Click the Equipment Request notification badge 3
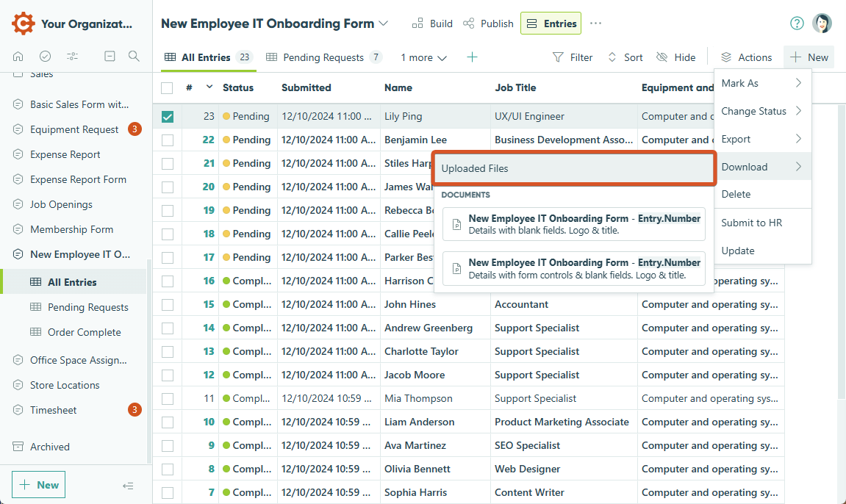846x504 pixels. [135, 129]
